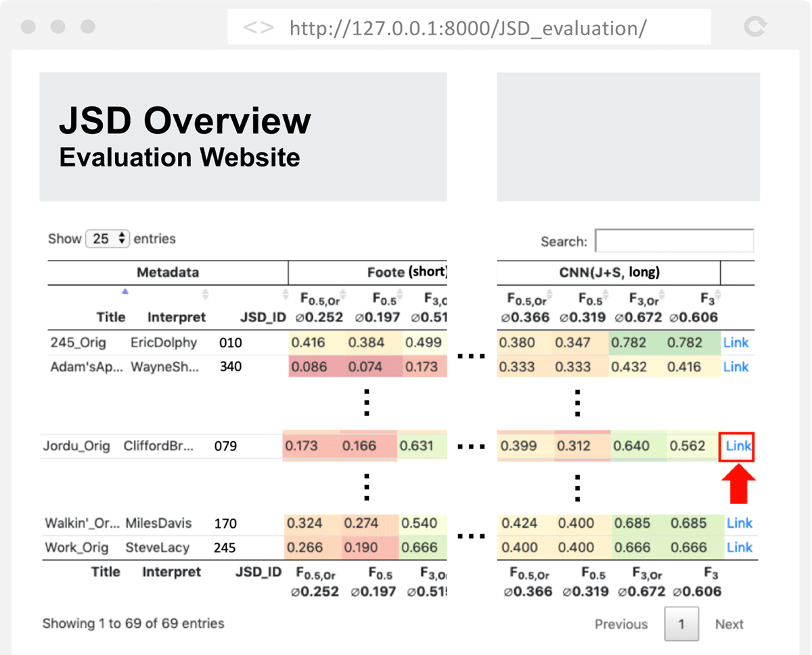Sort table by Title column arrow

point(124,292)
